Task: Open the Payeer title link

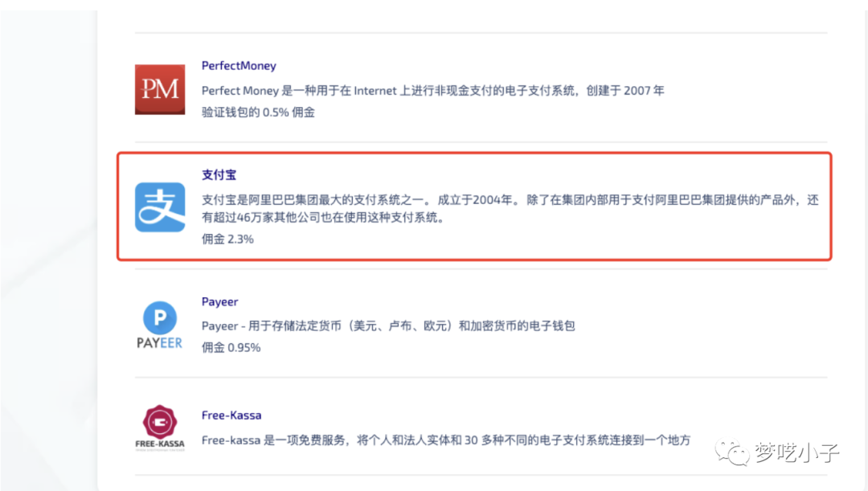Action: [219, 301]
